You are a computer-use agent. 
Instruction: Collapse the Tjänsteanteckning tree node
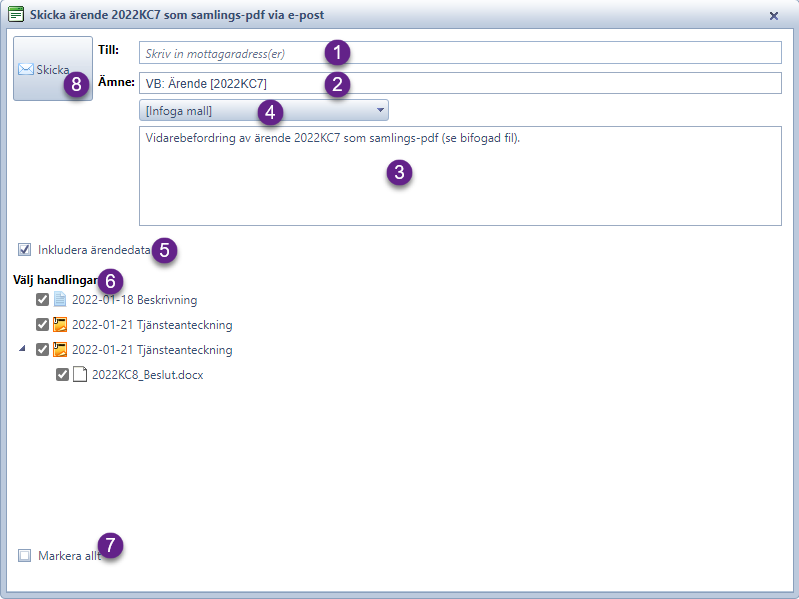[22, 349]
